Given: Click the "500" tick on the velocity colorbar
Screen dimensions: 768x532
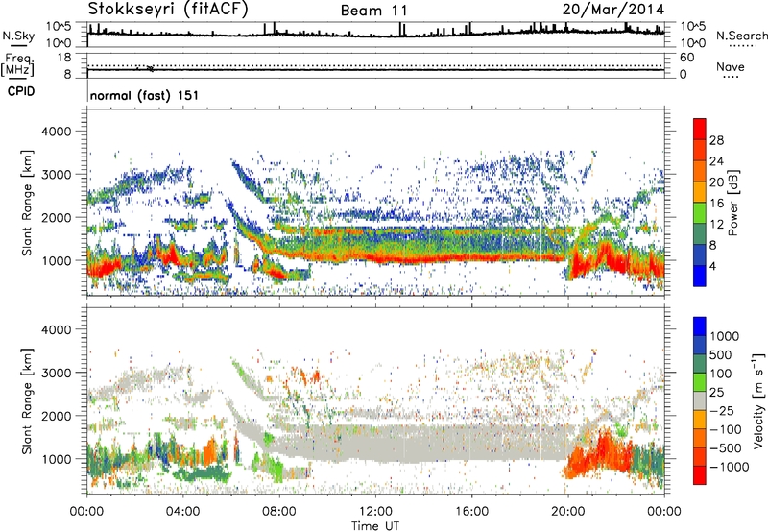Looking at the screenshot, I should (721, 354).
